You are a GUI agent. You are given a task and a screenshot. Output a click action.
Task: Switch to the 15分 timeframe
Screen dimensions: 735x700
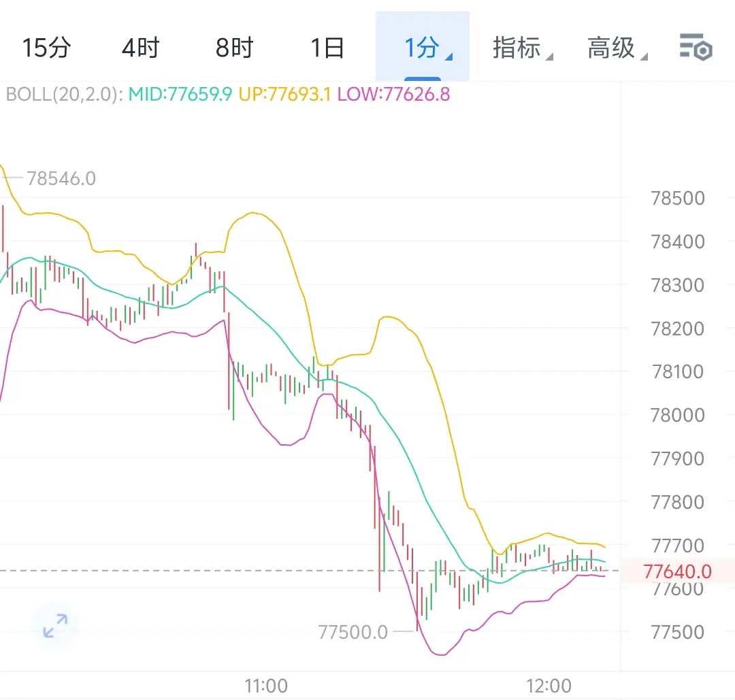point(46,48)
